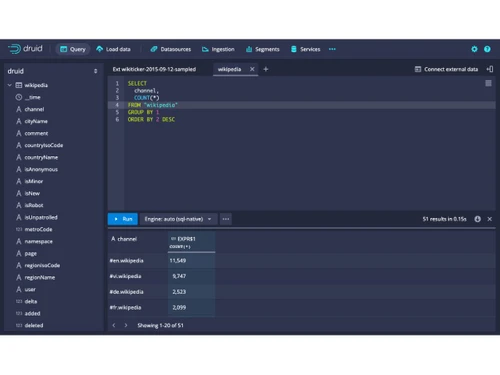Select the namespace column
Screen dimensions: 500x375
tap(38, 241)
